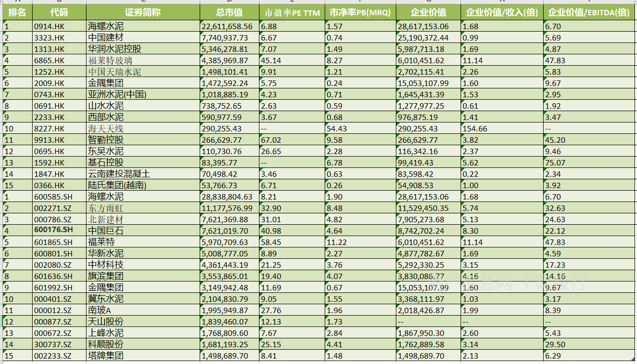Viewport: 637px width, 364px height.
Task: Click the 冀东水泥 name cell
Action: 143,299
